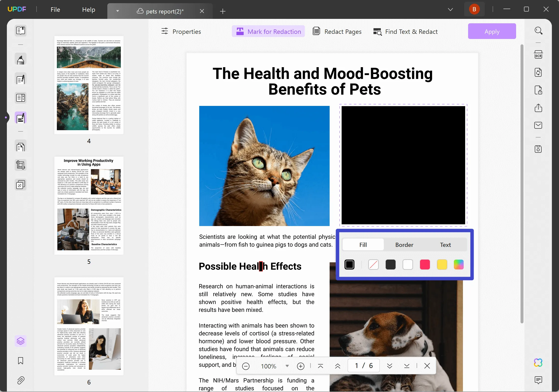Screen dimensions: 559x392
Task: Click the Text tab in redaction properties
Action: pos(445,244)
